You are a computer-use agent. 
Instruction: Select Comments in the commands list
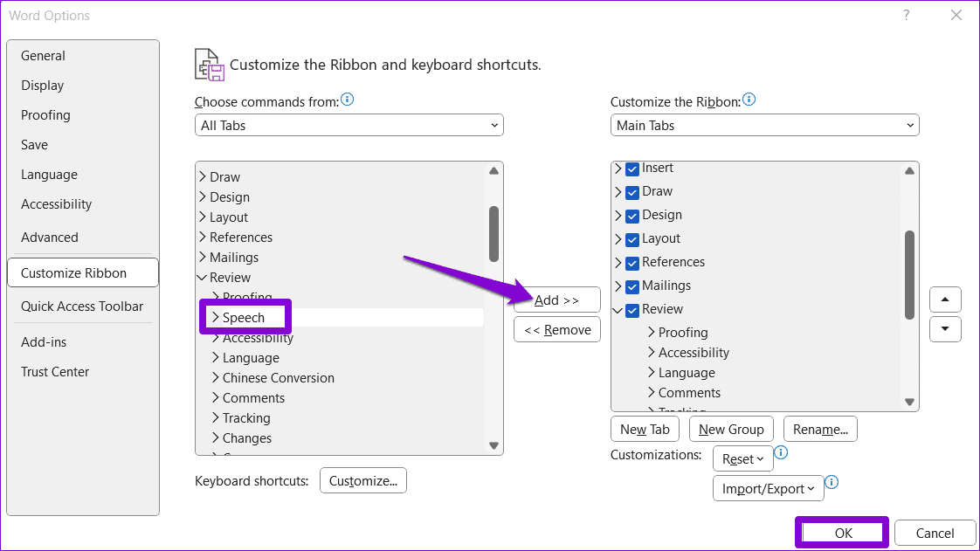(253, 398)
